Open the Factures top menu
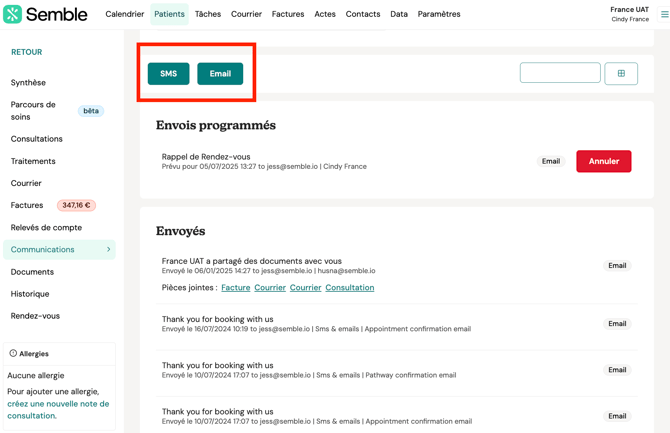The height and width of the screenshot is (433, 670). [288, 14]
